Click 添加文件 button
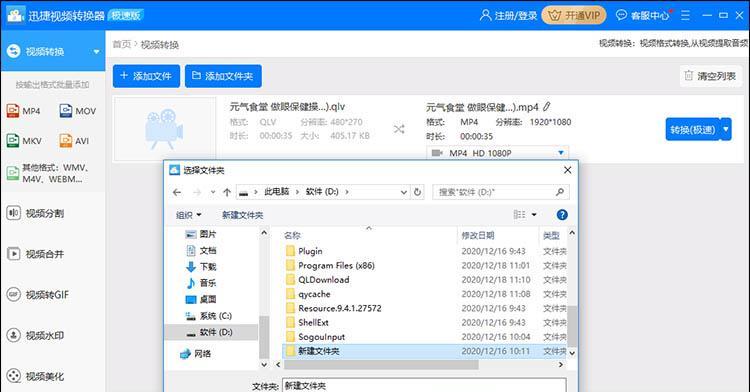Image resolution: width=750 pixels, height=392 pixels. tap(146, 76)
